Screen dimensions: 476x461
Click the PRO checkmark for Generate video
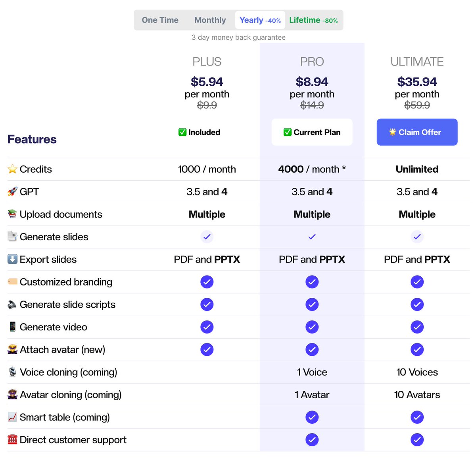pyautogui.click(x=312, y=327)
